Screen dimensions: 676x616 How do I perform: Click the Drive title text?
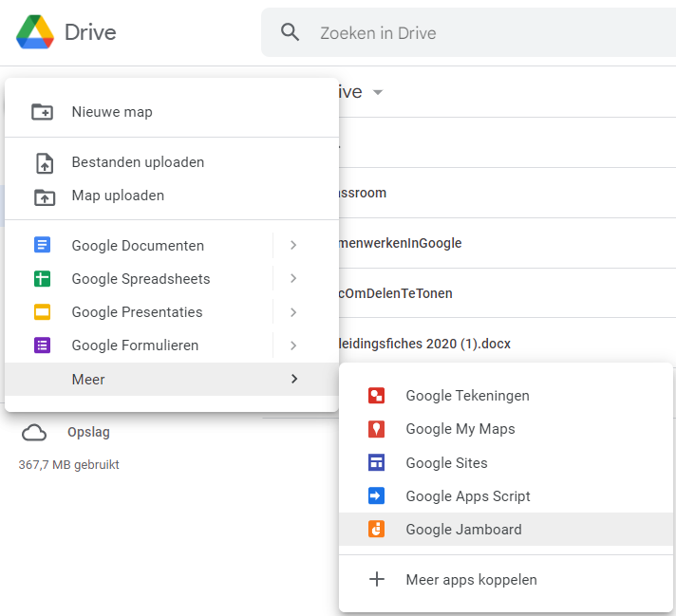(90, 32)
